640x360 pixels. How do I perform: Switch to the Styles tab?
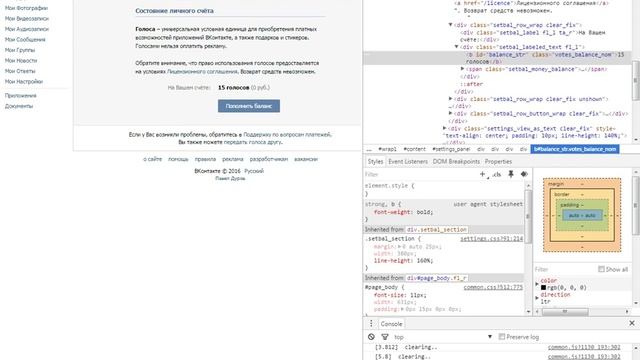point(375,161)
